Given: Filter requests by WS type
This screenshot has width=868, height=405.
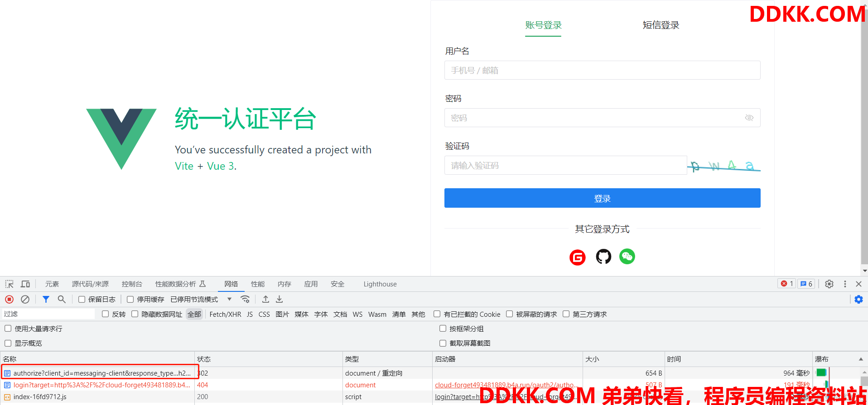Looking at the screenshot, I should (x=357, y=314).
